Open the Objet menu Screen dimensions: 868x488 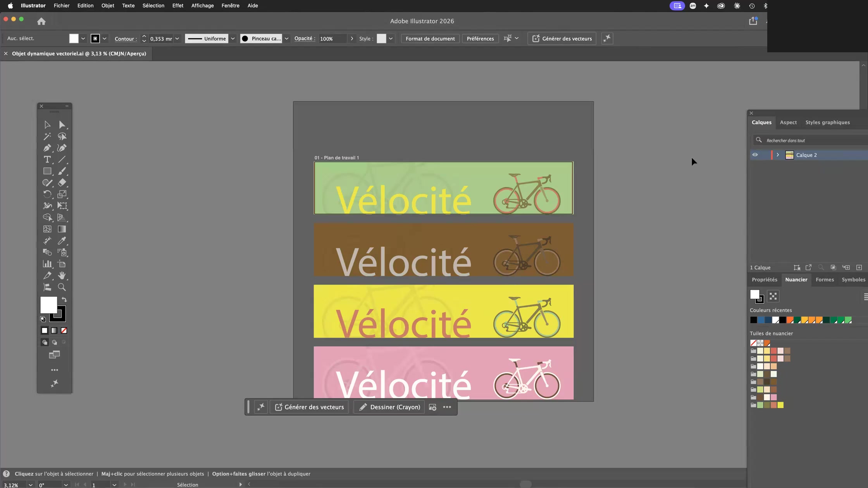108,5
